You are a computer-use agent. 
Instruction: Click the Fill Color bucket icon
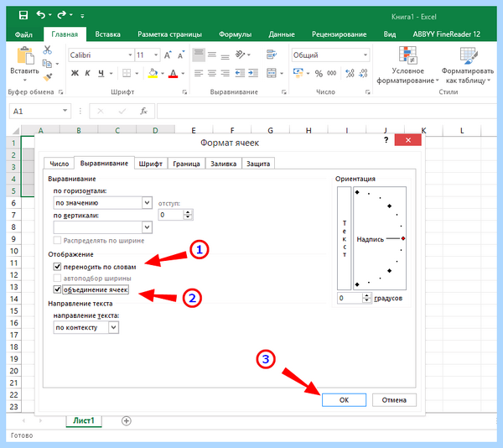[153, 73]
